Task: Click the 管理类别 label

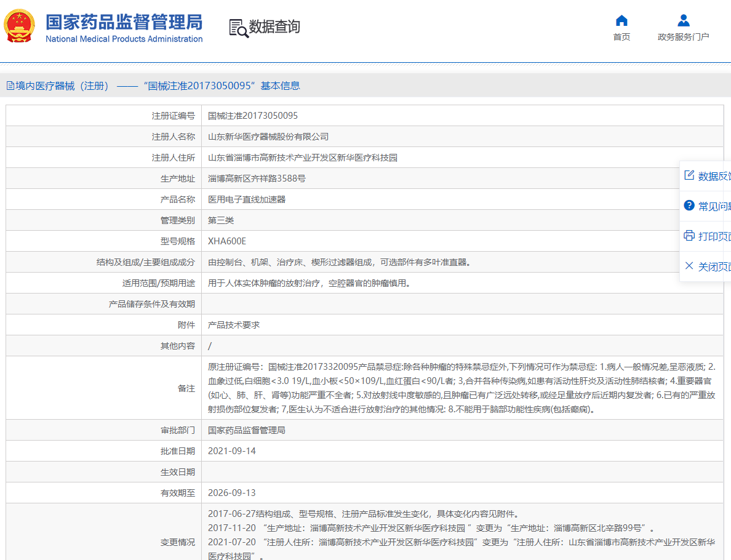Action: [x=178, y=220]
